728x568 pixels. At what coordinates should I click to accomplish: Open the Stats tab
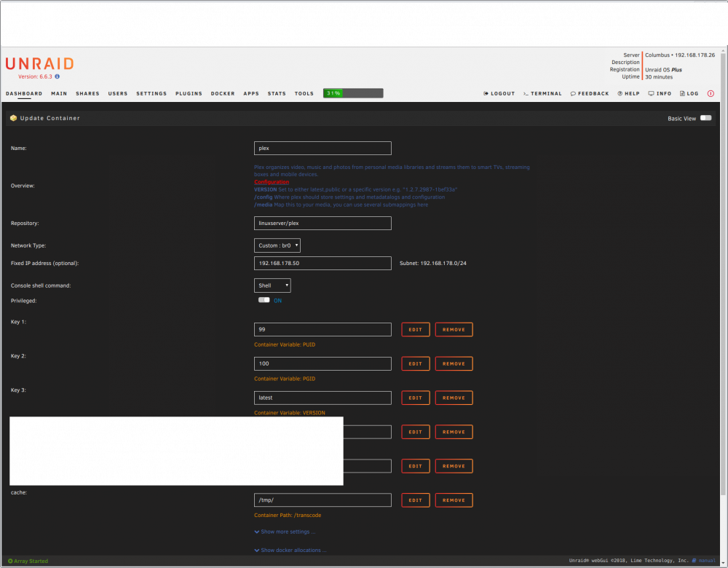[277, 93]
